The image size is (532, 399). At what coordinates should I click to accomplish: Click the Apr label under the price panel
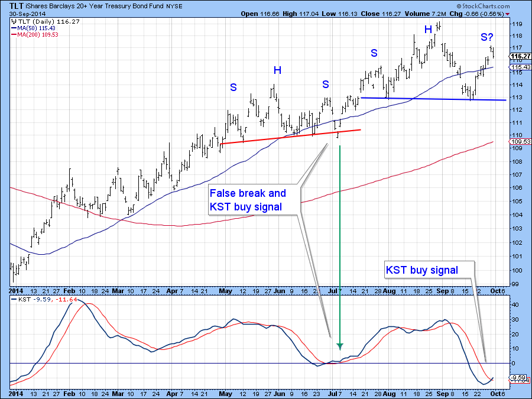click(x=172, y=291)
